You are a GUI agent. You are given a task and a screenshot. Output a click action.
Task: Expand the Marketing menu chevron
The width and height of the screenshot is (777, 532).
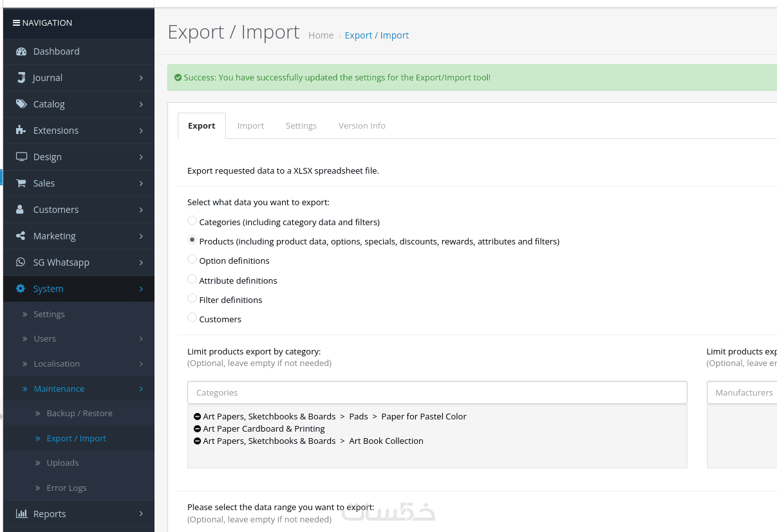(x=141, y=236)
